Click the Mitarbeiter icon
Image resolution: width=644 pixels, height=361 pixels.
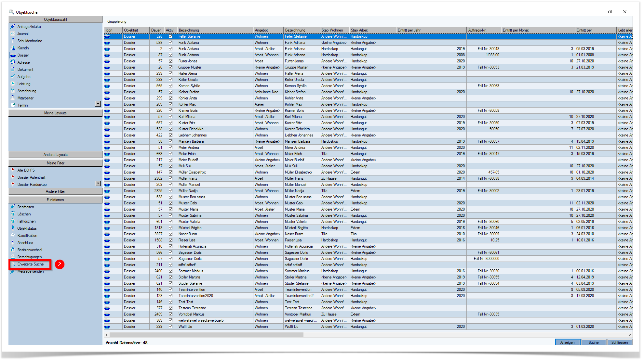click(x=13, y=98)
